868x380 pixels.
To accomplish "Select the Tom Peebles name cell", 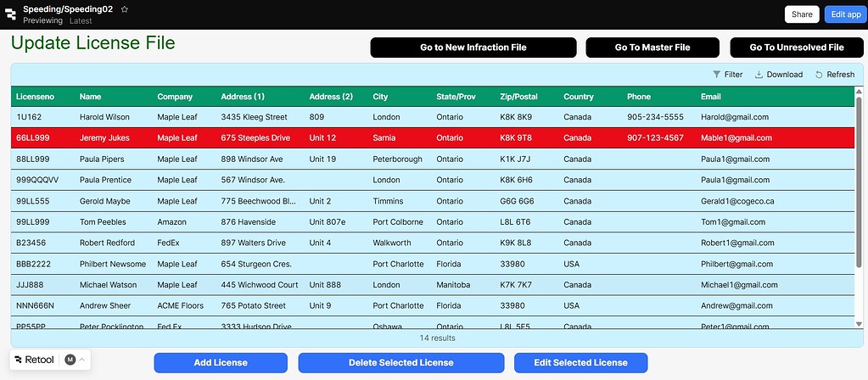I will pos(103,222).
